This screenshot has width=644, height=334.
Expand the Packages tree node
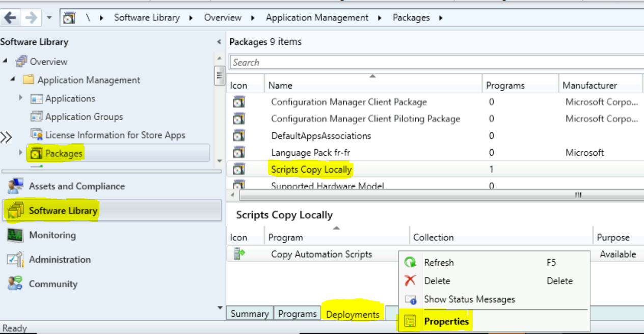point(21,153)
